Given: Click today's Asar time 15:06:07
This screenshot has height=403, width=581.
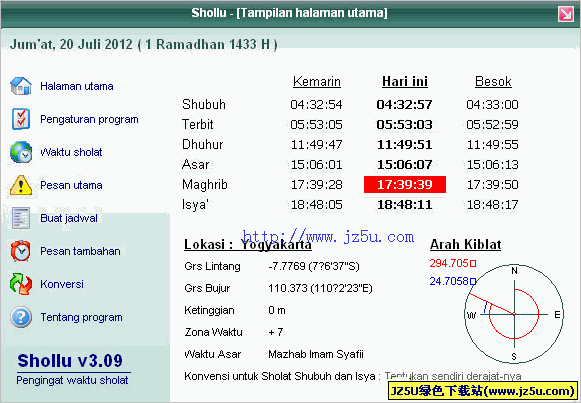Looking at the screenshot, I should coord(405,164).
